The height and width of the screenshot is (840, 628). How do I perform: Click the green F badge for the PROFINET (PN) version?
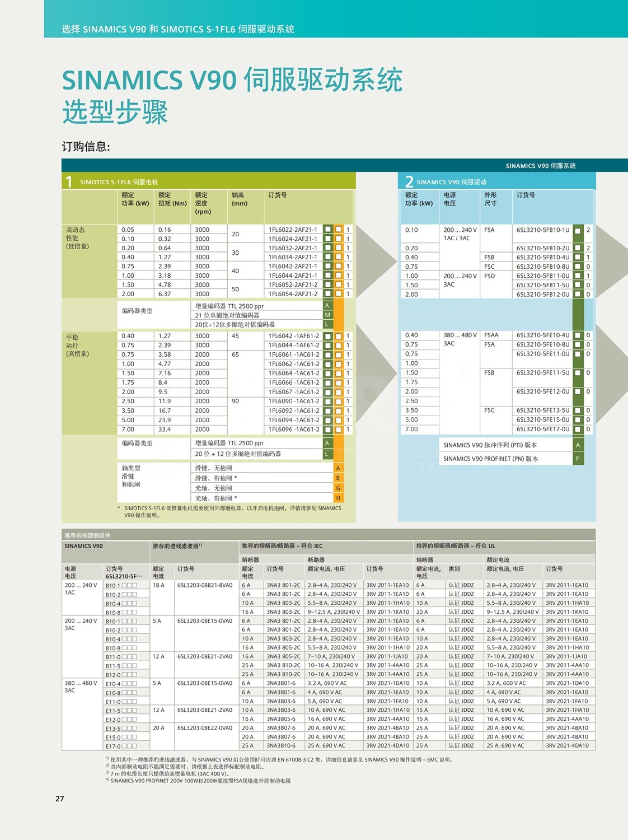coord(578,459)
